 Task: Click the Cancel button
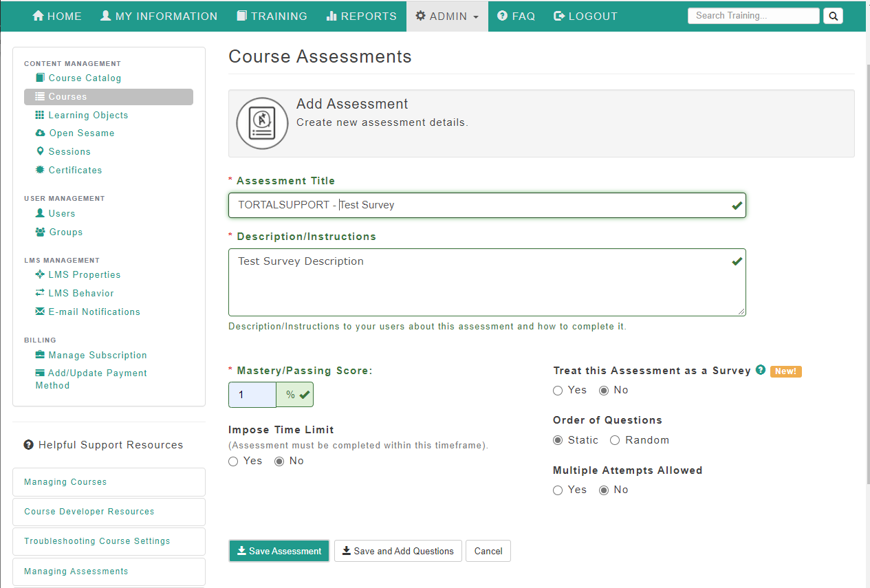tap(488, 551)
